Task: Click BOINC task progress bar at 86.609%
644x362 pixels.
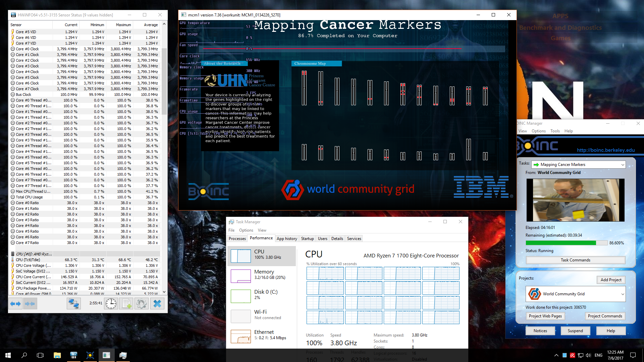Action: [x=567, y=243]
